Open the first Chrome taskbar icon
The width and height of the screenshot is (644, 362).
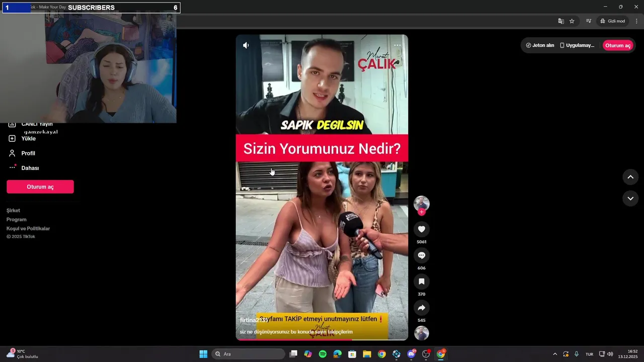(382, 354)
